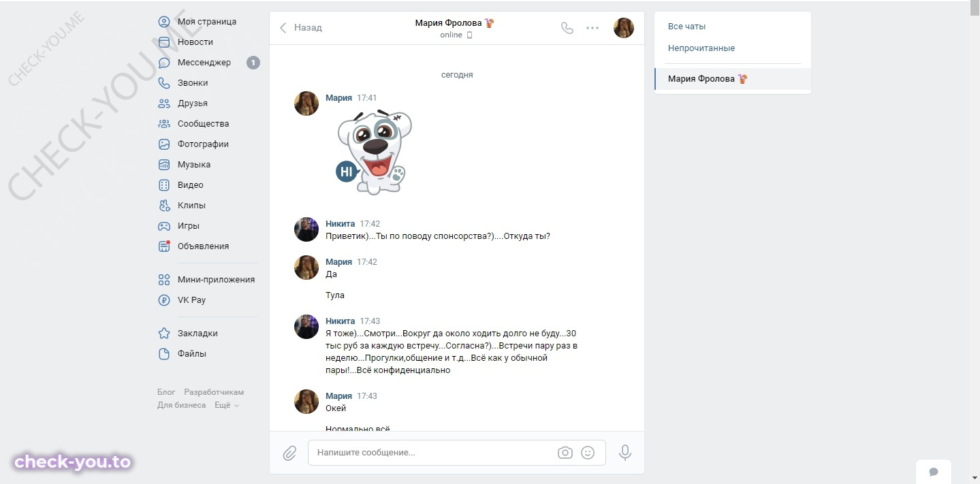The image size is (980, 484).
Task: Open the Игры gamepad icon
Action: [x=164, y=226]
